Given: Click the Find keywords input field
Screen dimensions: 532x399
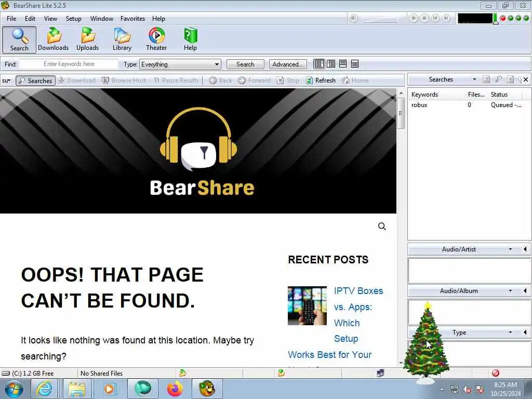Looking at the screenshot, I should 69,64.
